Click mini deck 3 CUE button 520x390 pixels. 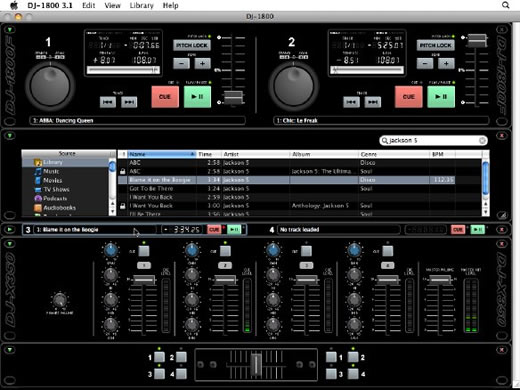click(x=214, y=230)
